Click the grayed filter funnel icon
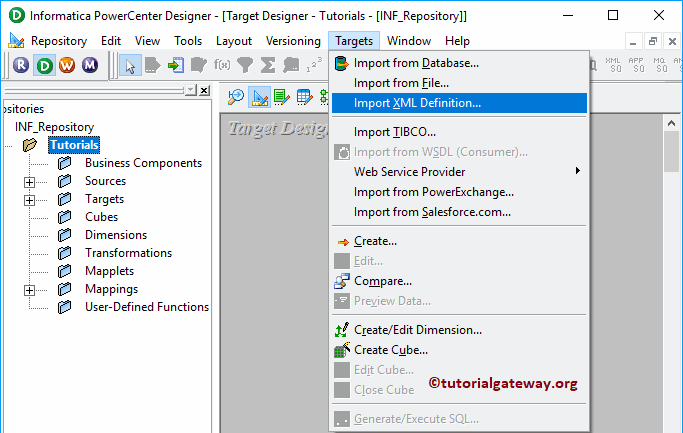Screen dimensions: 683x433 (x=245, y=65)
